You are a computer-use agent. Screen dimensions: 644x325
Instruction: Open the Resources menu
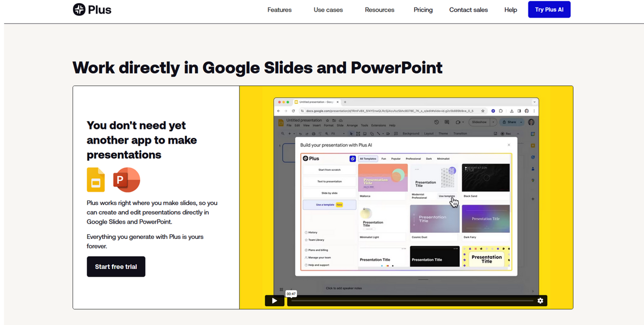point(379,10)
